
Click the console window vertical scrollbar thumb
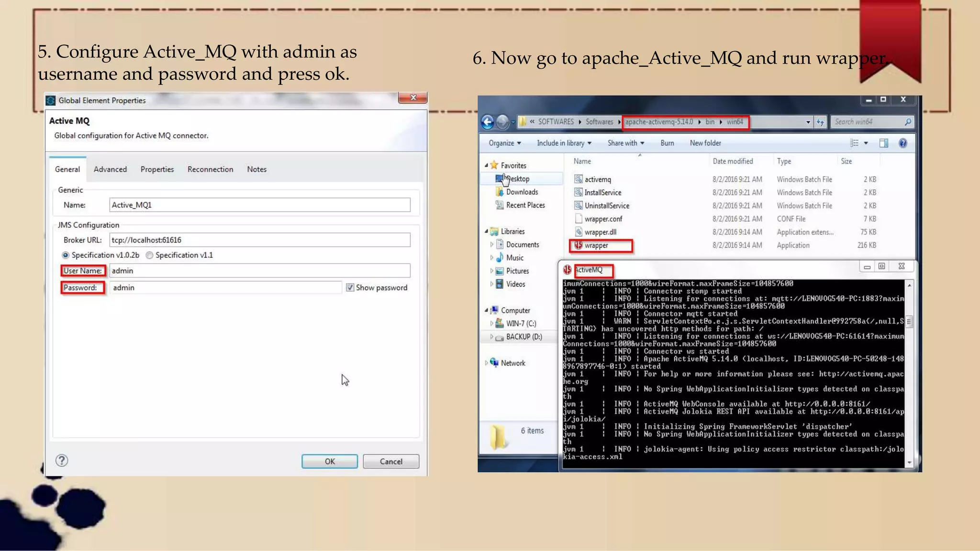point(909,321)
